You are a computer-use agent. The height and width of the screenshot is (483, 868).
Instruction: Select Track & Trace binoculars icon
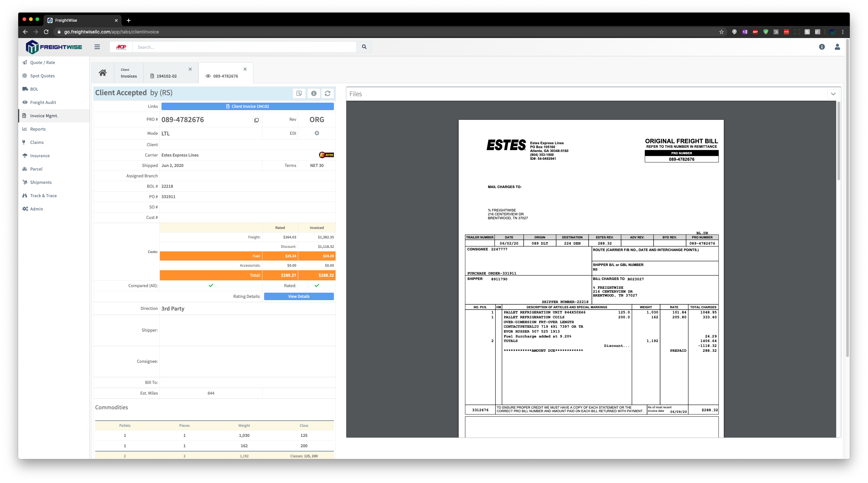click(x=25, y=195)
